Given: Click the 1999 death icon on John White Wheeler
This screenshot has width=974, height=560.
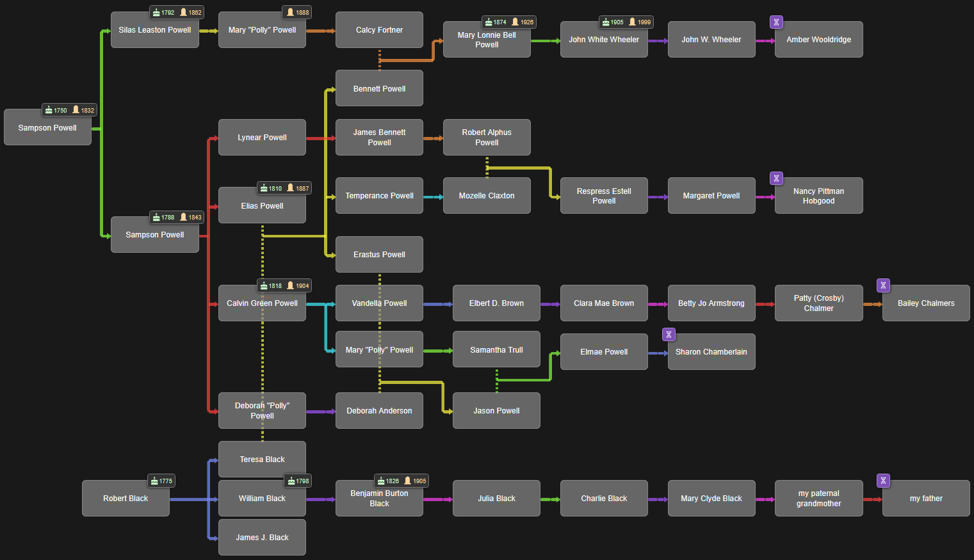Looking at the screenshot, I should tap(633, 22).
